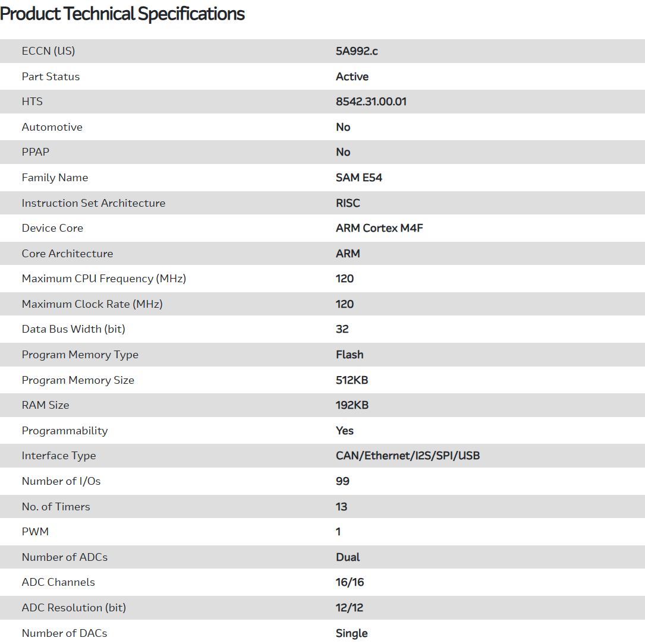This screenshot has height=644, width=645.
Task: Click the Part Status label
Action: 51,77
